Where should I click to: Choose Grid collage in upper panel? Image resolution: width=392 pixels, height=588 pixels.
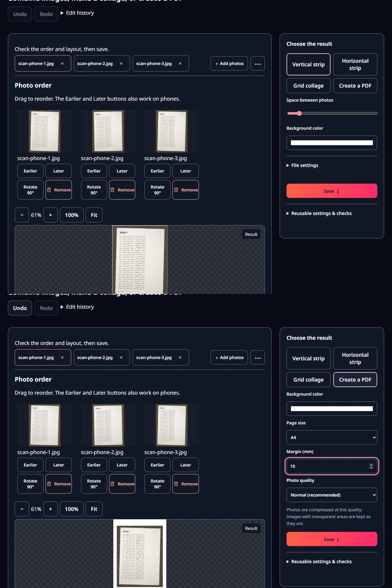[x=308, y=86]
